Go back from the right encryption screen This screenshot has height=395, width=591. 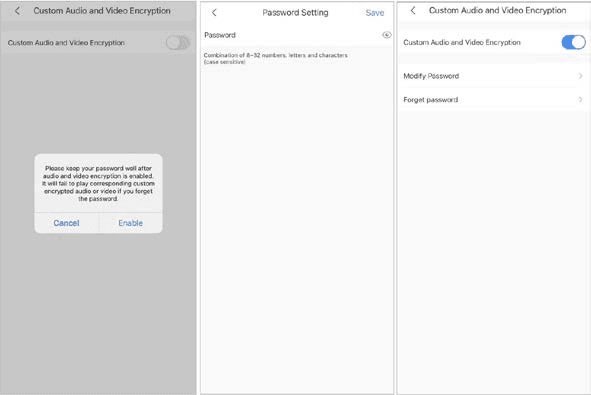(413, 11)
